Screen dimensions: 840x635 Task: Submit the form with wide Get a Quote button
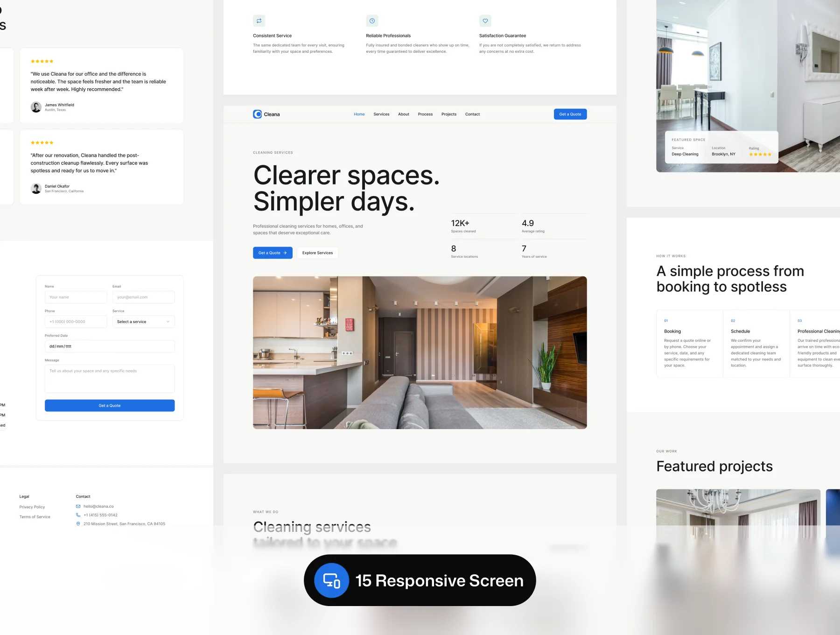coord(110,406)
